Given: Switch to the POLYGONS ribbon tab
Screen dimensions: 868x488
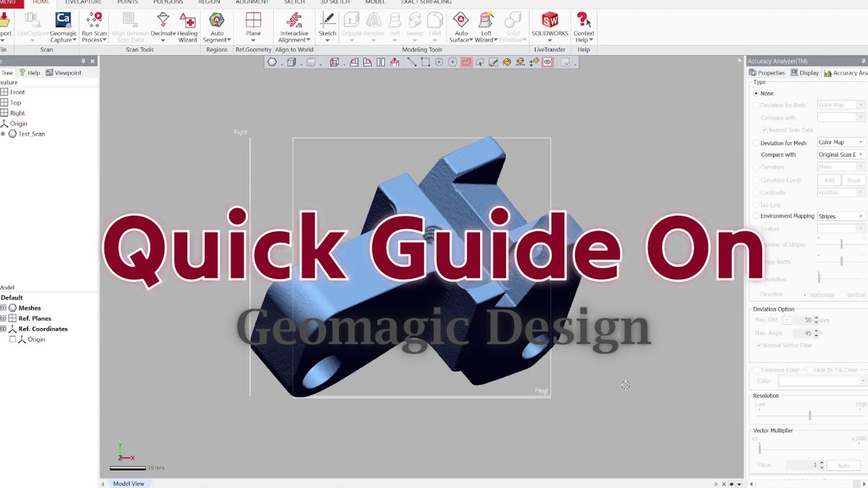Looking at the screenshot, I should click(168, 3).
